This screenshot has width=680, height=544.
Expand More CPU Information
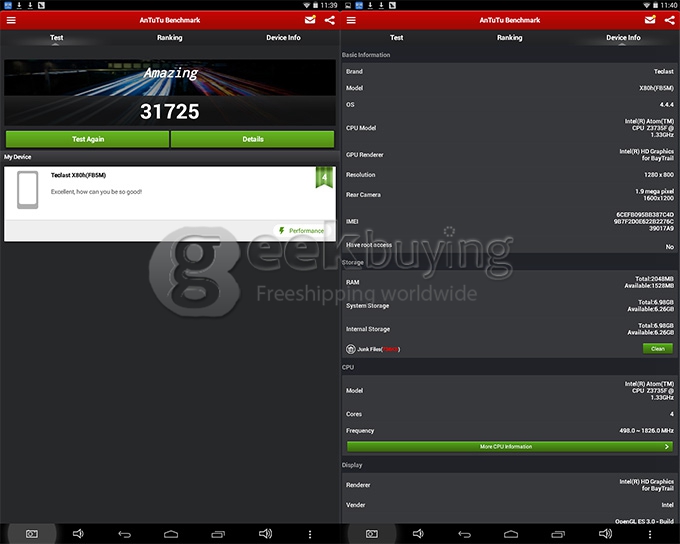pos(510,447)
